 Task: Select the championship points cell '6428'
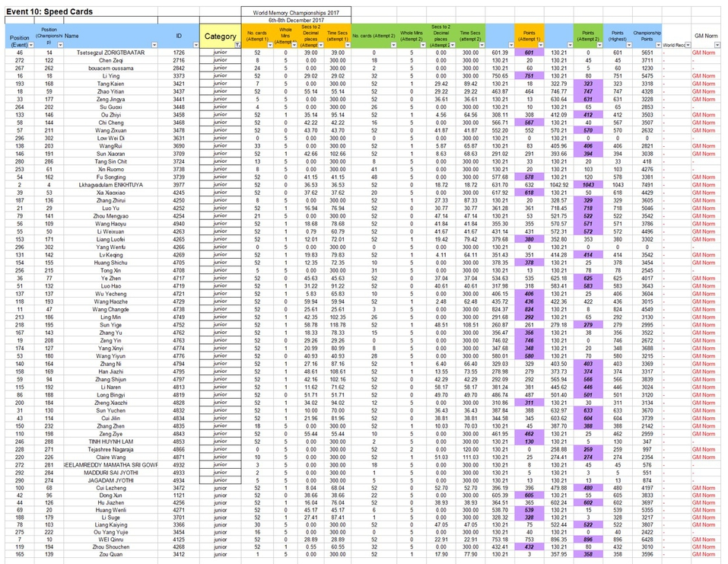[x=647, y=540]
